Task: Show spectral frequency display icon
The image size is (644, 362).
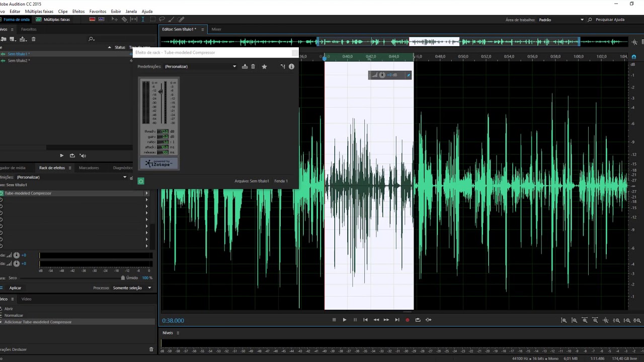Action: [x=92, y=19]
